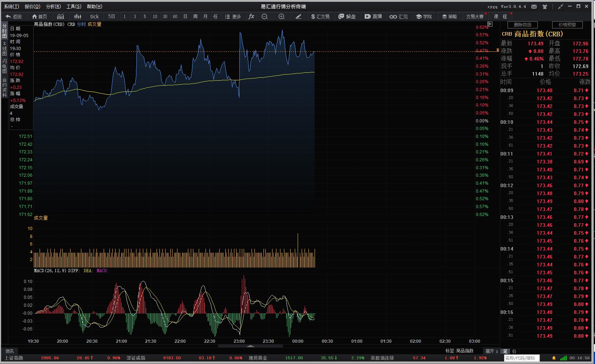Image resolution: width=595 pixels, height=364 pixels.
Task: Expand the 展开 panel at bottom
Action: pos(491,351)
